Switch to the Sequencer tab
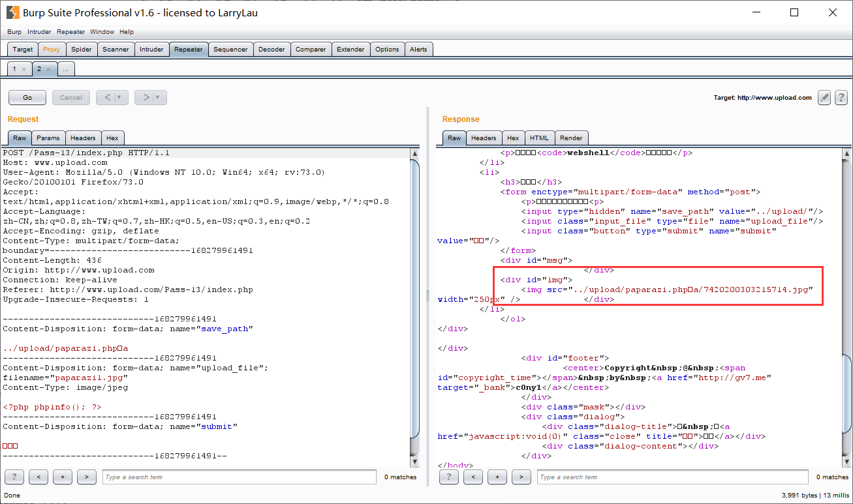The image size is (853, 504). 230,50
